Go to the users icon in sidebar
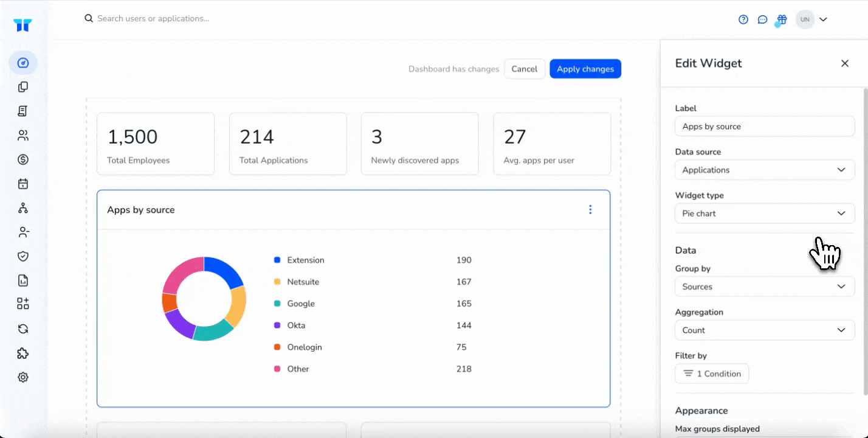 23,135
